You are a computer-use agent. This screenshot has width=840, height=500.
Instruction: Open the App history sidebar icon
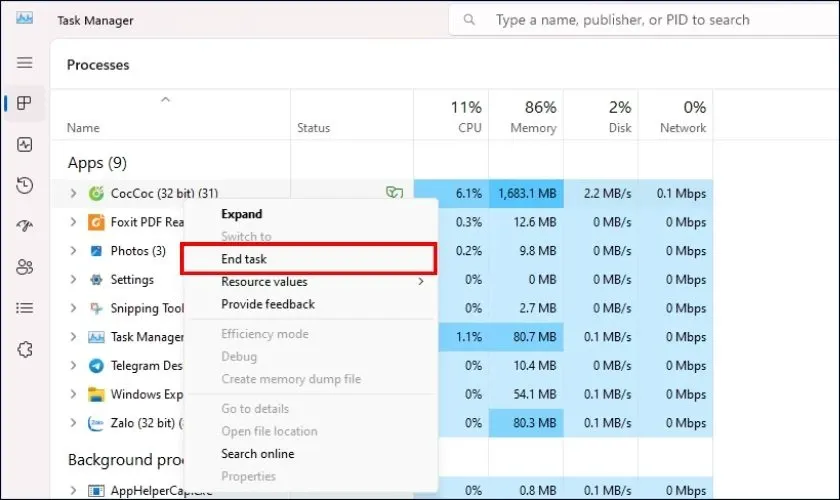(25, 185)
